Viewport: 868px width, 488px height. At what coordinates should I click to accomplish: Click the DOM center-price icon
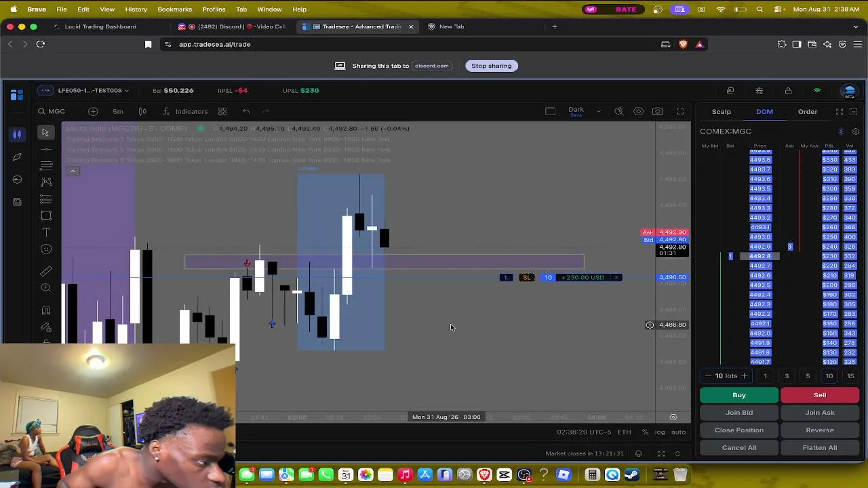point(841,131)
